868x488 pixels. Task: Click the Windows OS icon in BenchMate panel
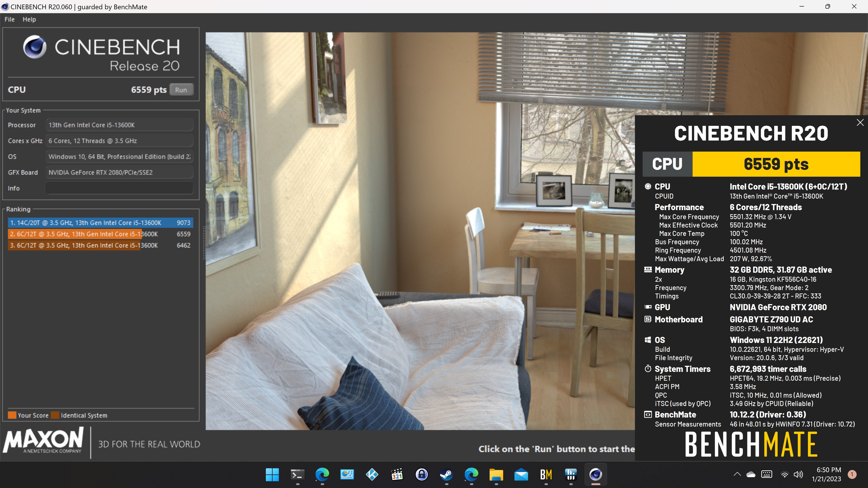click(x=648, y=340)
